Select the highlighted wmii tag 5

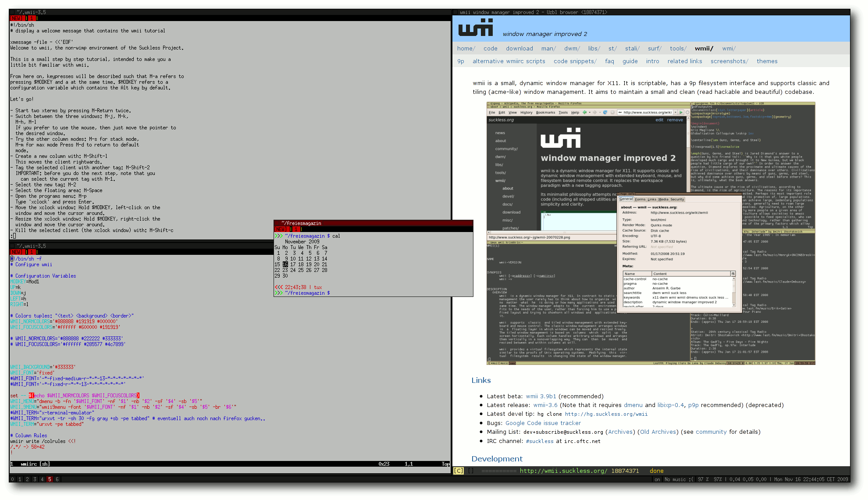coord(50,479)
